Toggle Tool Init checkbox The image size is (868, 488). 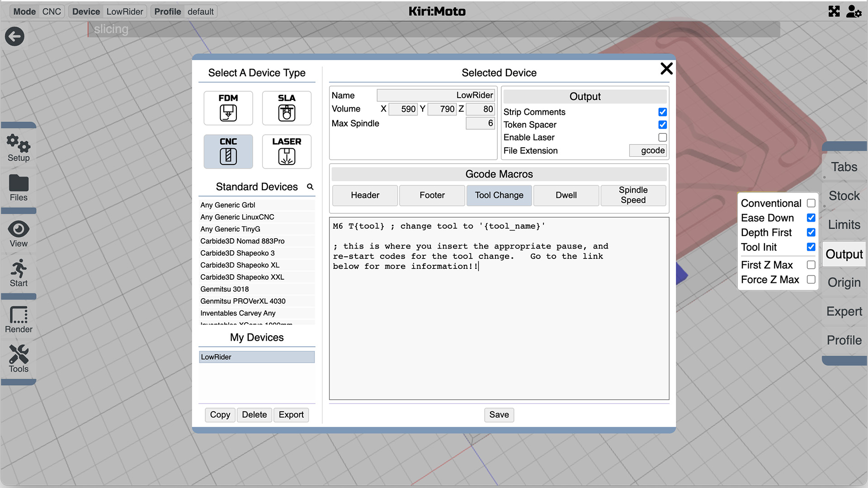811,247
